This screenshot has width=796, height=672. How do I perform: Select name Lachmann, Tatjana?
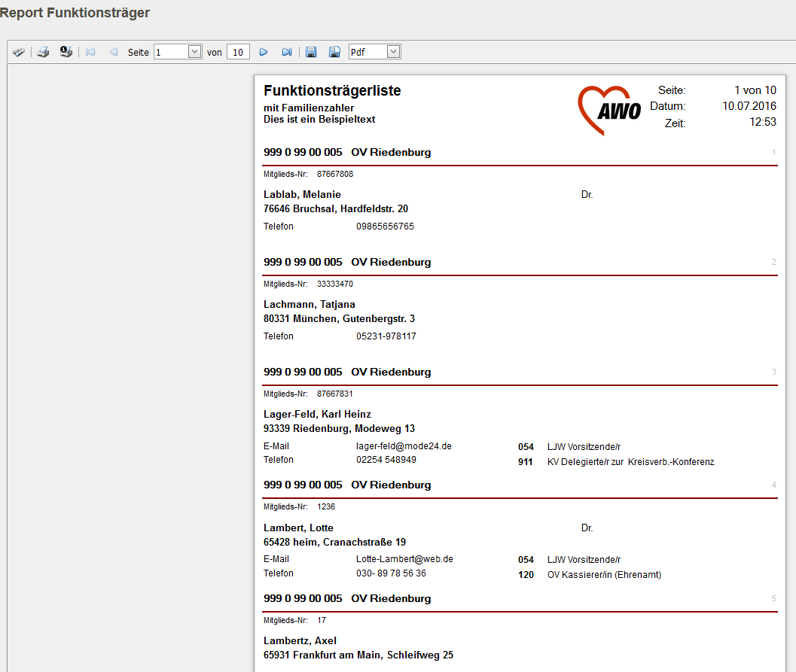pos(310,304)
